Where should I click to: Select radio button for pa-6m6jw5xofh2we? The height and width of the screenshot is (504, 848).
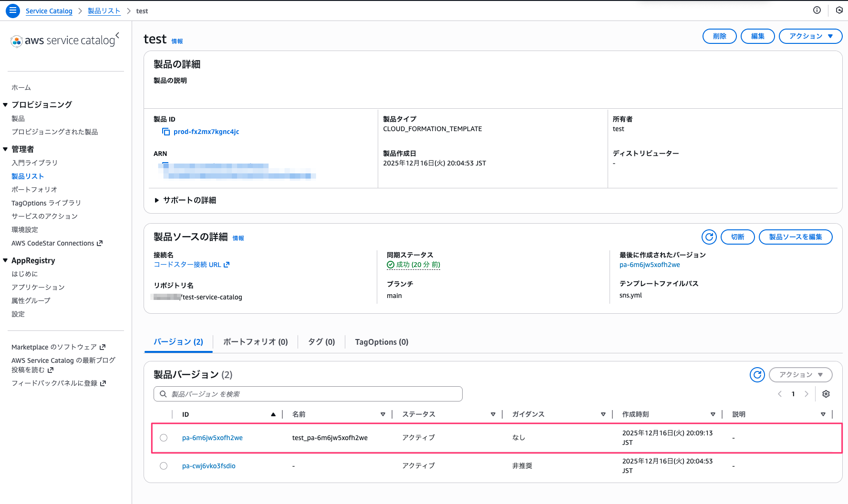(164, 438)
